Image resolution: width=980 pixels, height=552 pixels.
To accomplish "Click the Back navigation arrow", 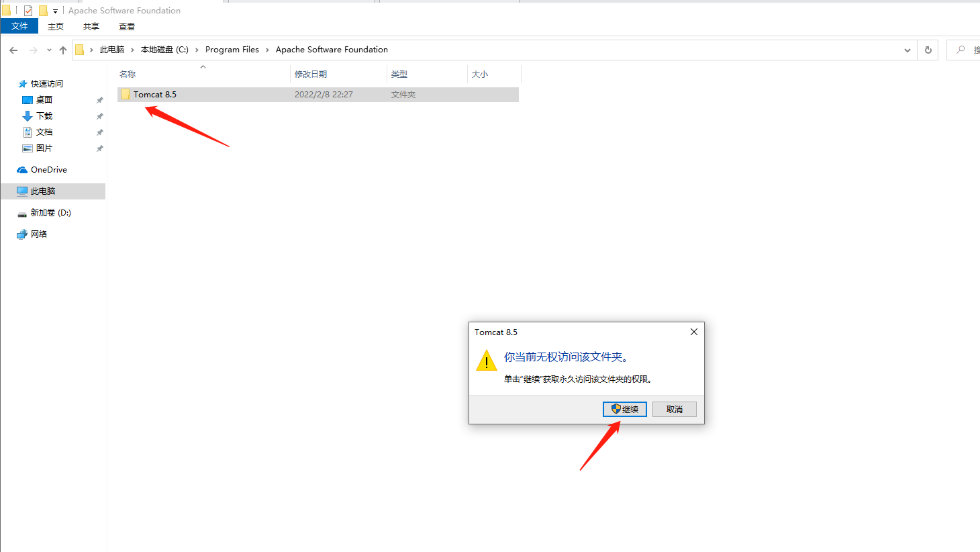I will 13,50.
